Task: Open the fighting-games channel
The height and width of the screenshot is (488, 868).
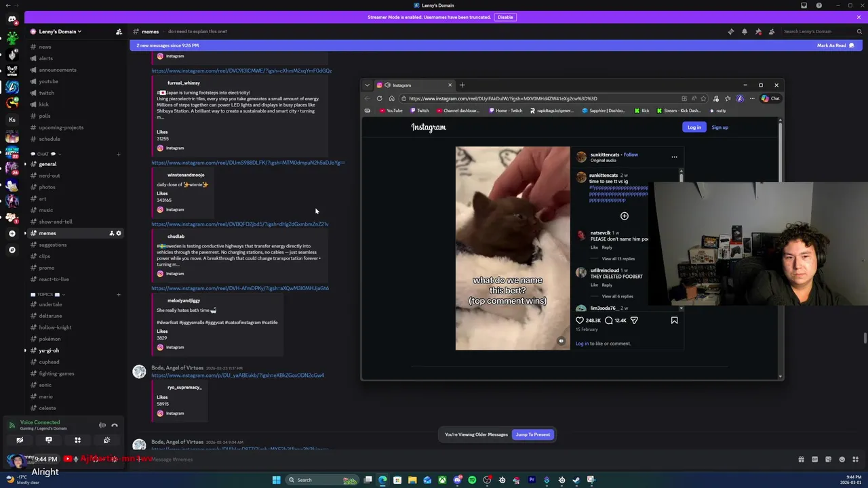Action: pyautogui.click(x=56, y=373)
